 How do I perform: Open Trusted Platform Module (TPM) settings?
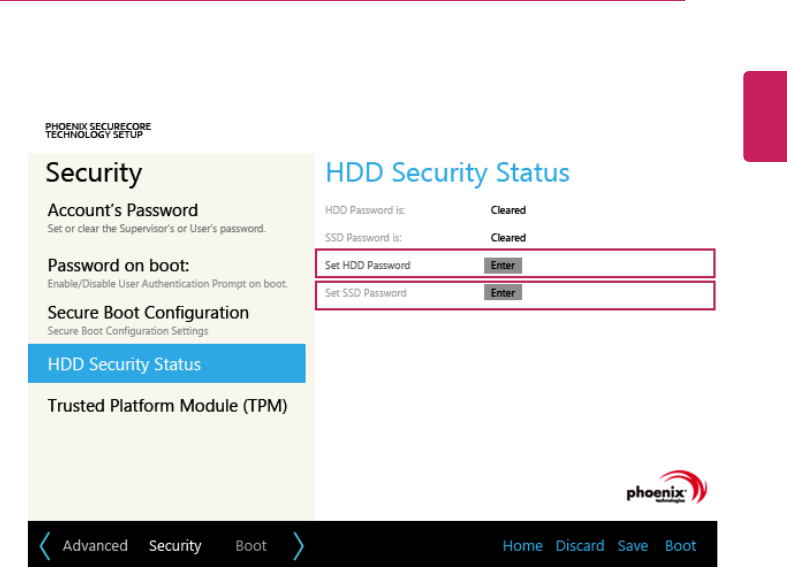click(x=167, y=407)
